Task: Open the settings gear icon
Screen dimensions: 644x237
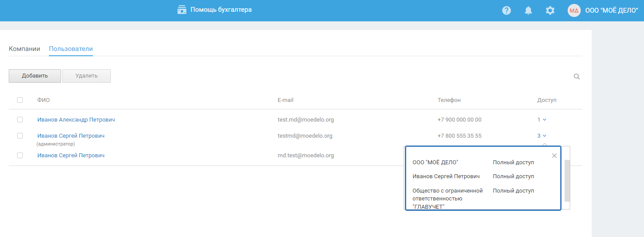Action: point(550,10)
